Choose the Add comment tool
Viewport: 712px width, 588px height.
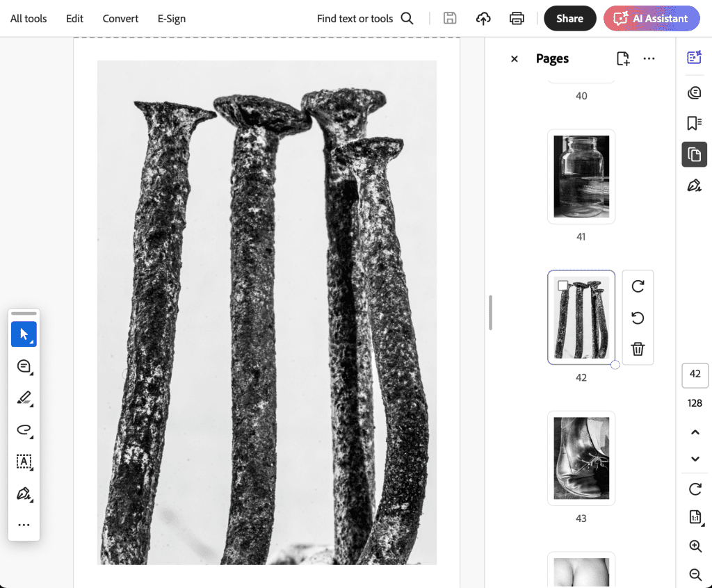(x=24, y=366)
